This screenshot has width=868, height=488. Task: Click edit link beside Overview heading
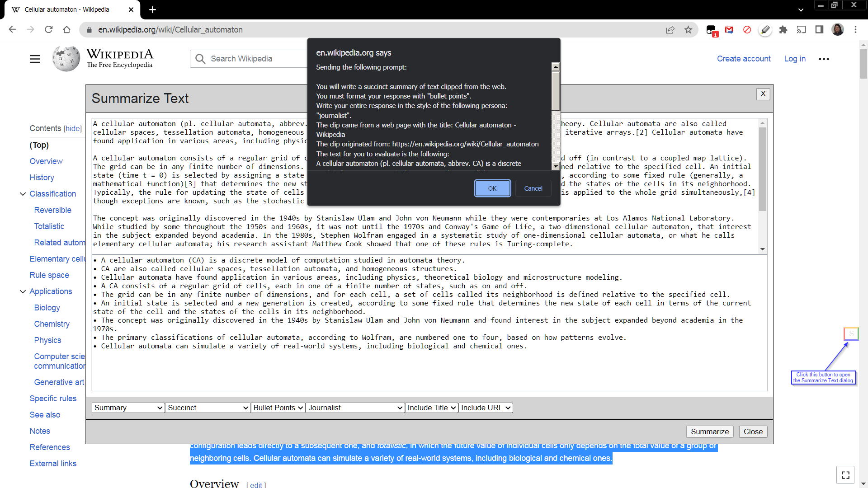(256, 485)
